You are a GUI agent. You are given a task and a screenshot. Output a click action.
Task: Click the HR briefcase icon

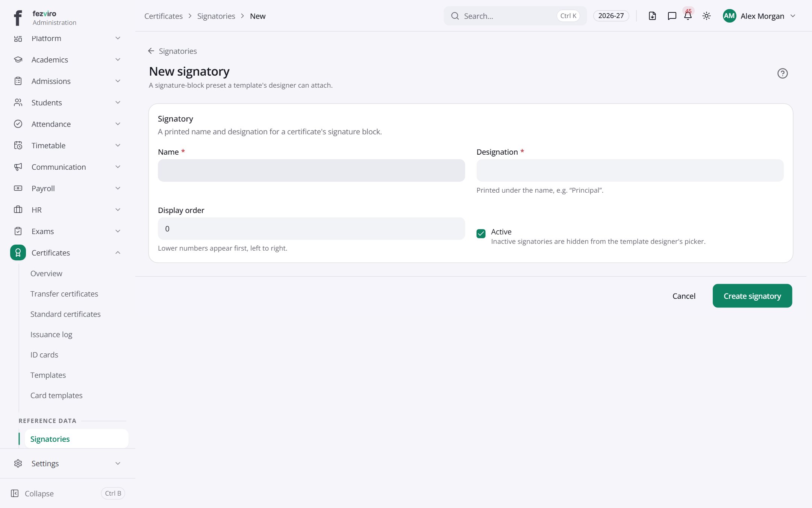[x=18, y=210]
